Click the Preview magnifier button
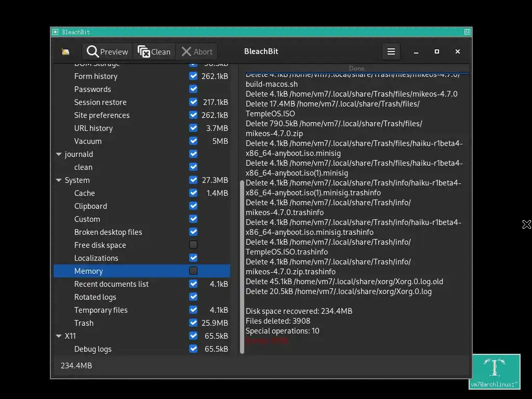The image size is (532, 399). click(107, 51)
